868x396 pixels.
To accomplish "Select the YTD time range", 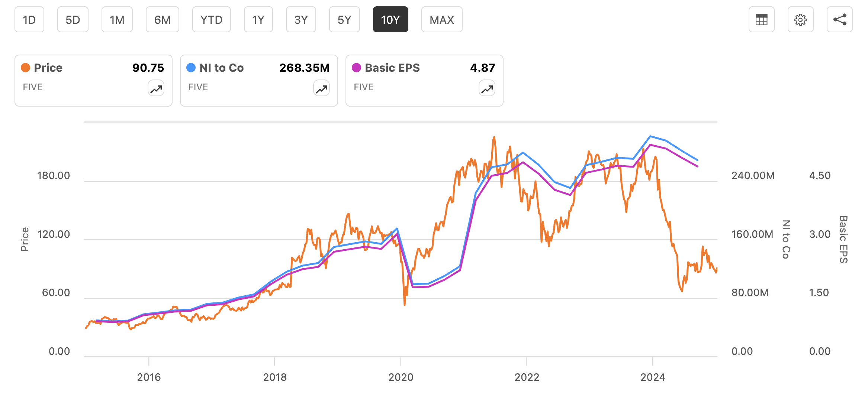I will pos(211,19).
